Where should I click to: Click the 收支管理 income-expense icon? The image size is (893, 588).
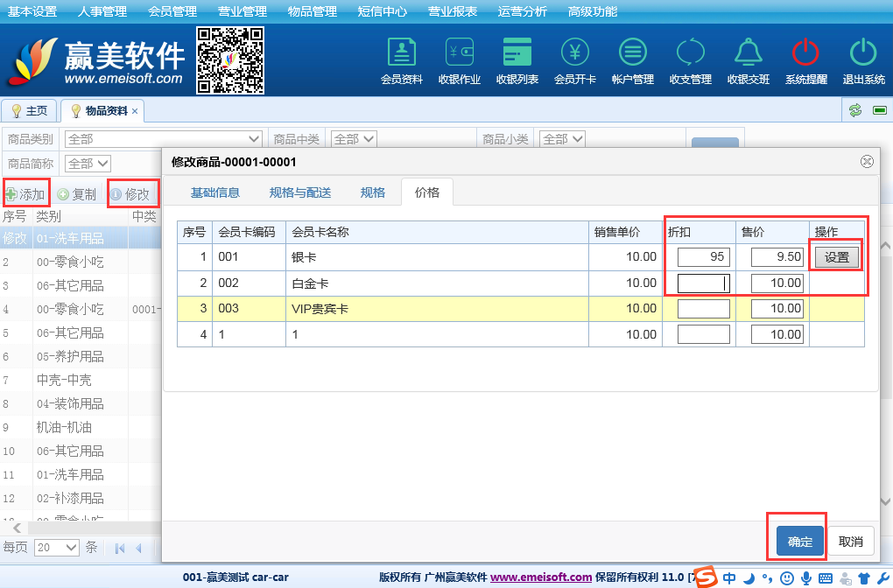(690, 60)
